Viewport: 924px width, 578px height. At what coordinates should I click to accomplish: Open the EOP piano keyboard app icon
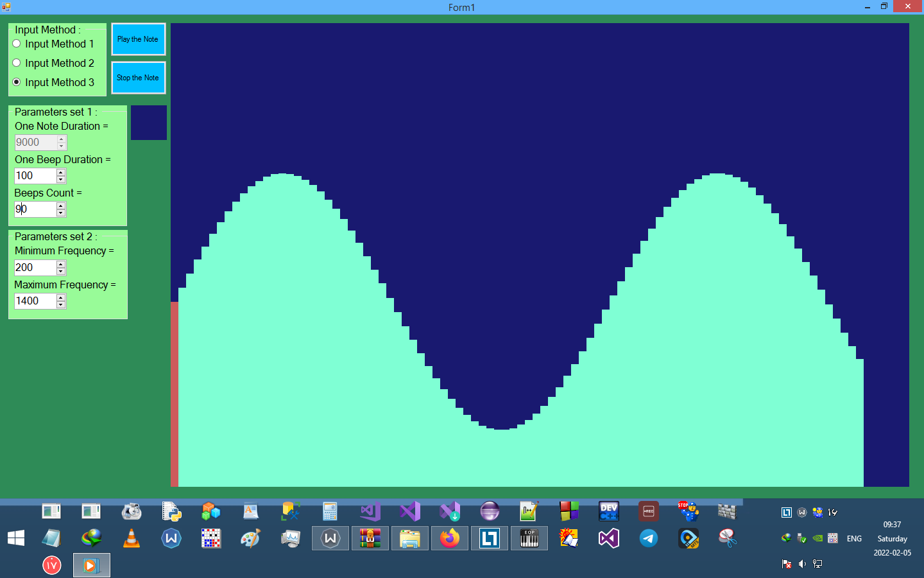[529, 538]
